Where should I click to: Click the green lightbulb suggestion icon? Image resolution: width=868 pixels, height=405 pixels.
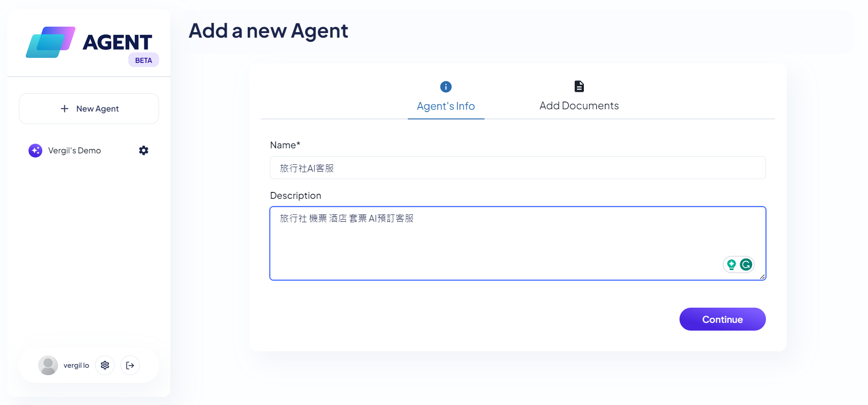[731, 264]
